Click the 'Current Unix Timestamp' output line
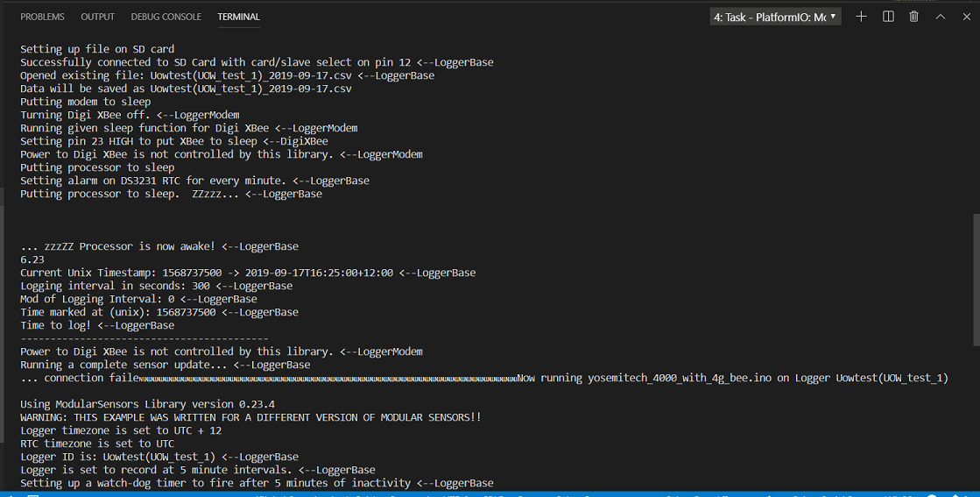Screen dimensions: 980x497 point(248,273)
